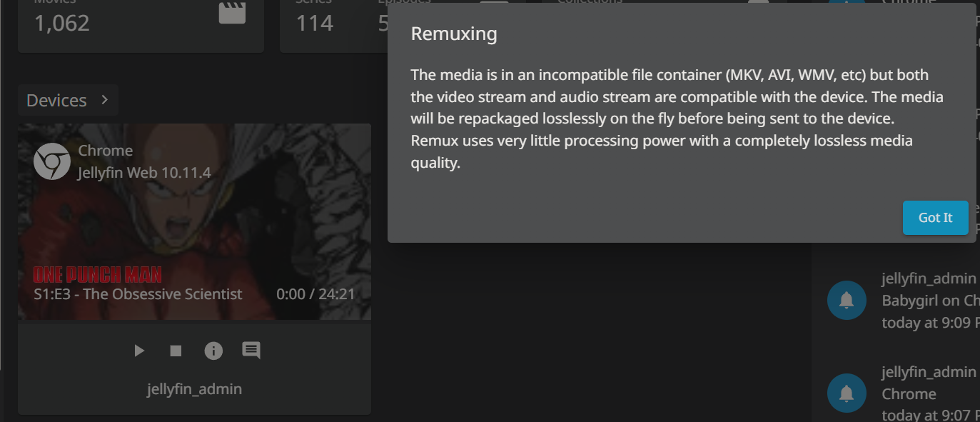The height and width of the screenshot is (422, 980).
Task: Click the One Punch Man session thumbnail
Action: pyautogui.click(x=194, y=214)
